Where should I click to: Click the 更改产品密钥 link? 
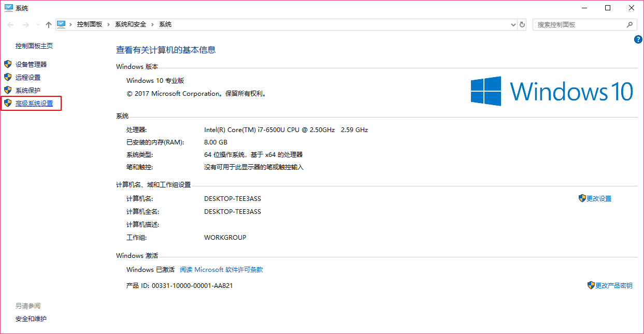[x=614, y=286]
